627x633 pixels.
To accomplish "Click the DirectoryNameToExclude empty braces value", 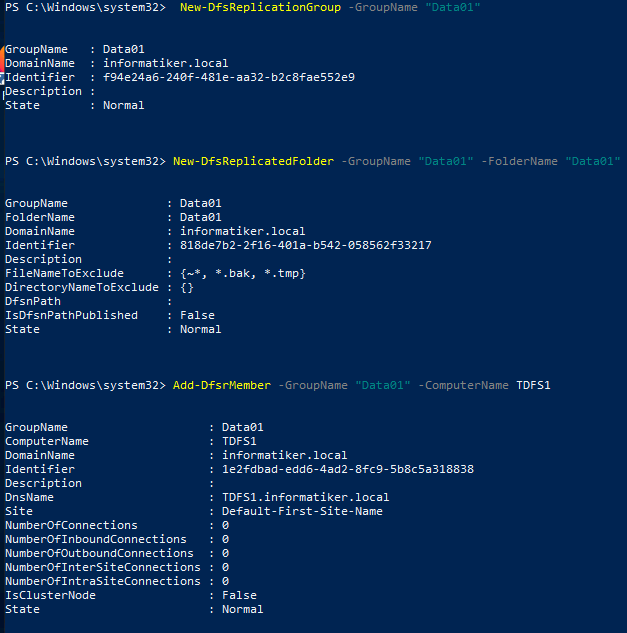I will point(187,287).
